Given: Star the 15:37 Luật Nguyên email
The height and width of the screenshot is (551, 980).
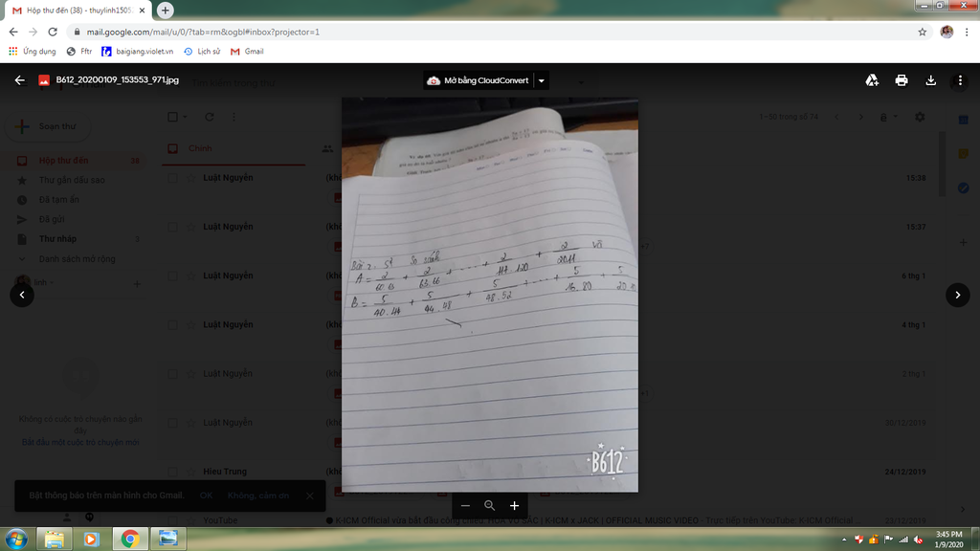Looking at the screenshot, I should pos(191,227).
